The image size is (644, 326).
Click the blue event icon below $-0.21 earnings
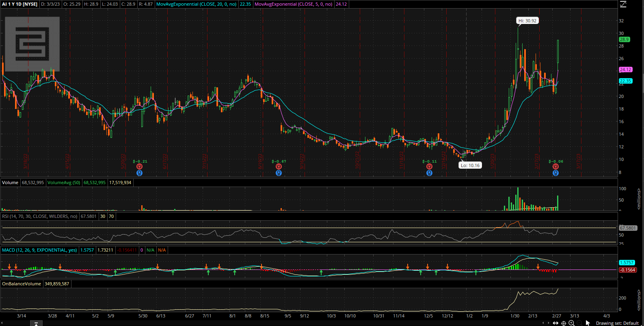click(140, 173)
